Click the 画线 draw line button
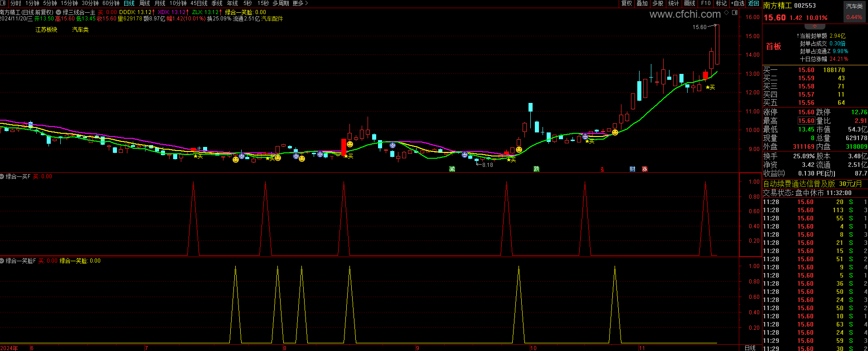This screenshot has width=868, height=351. pyautogui.click(x=690, y=3)
